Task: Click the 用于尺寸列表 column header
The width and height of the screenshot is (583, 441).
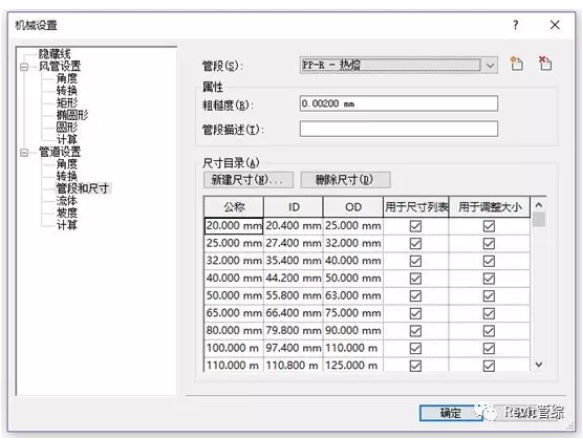Action: (416, 207)
